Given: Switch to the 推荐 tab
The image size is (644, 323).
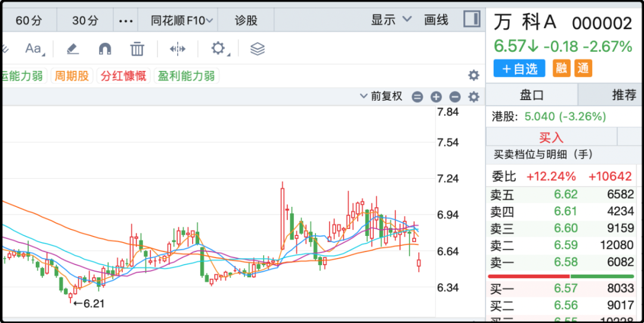Looking at the screenshot, I should pos(624,95).
